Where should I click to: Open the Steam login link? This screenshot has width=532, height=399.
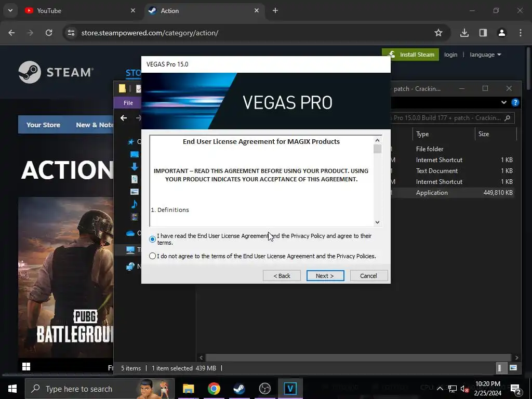pos(450,55)
